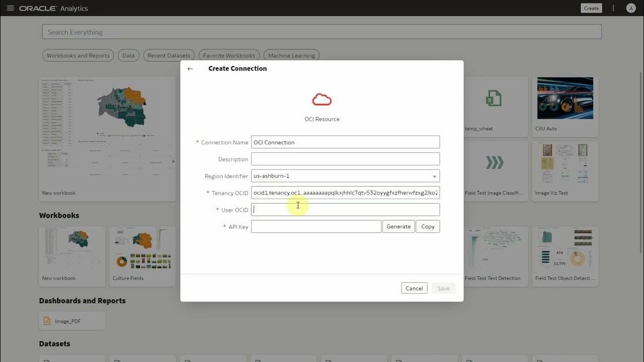This screenshot has width=644, height=362.
Task: Click the Copy API key button
Action: pos(428,227)
